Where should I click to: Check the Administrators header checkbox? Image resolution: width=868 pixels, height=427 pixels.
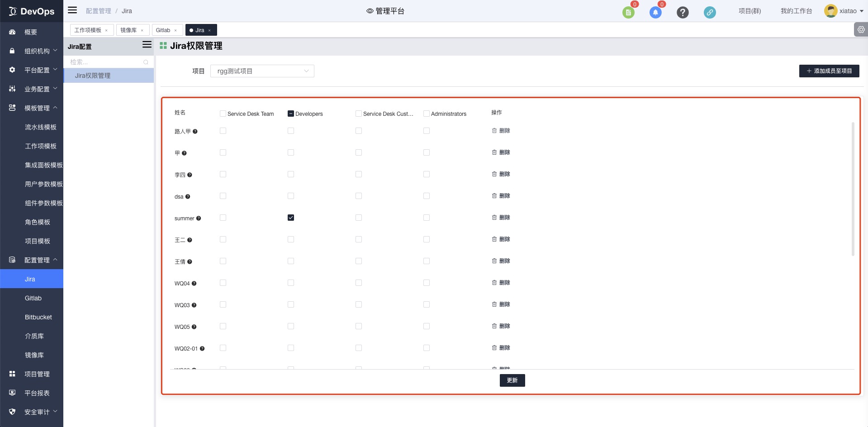pos(427,114)
